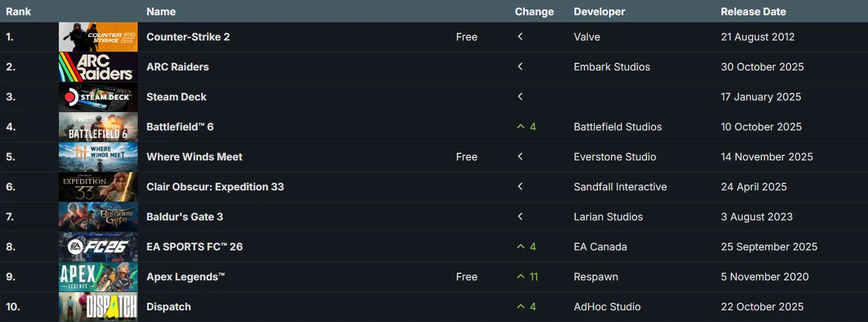
Task: Click the change arrow in Steam Deck row
Action: (x=520, y=97)
